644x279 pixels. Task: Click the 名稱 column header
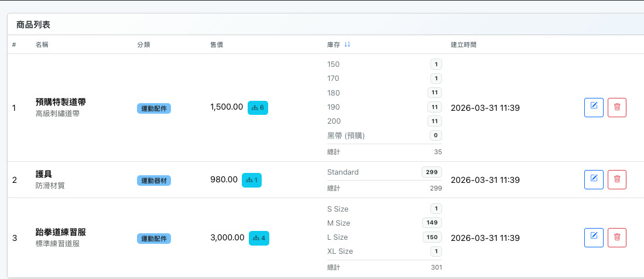(x=42, y=45)
